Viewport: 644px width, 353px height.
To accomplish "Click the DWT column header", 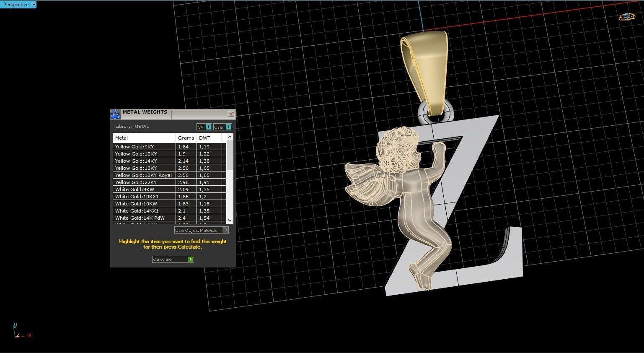I will (x=204, y=138).
